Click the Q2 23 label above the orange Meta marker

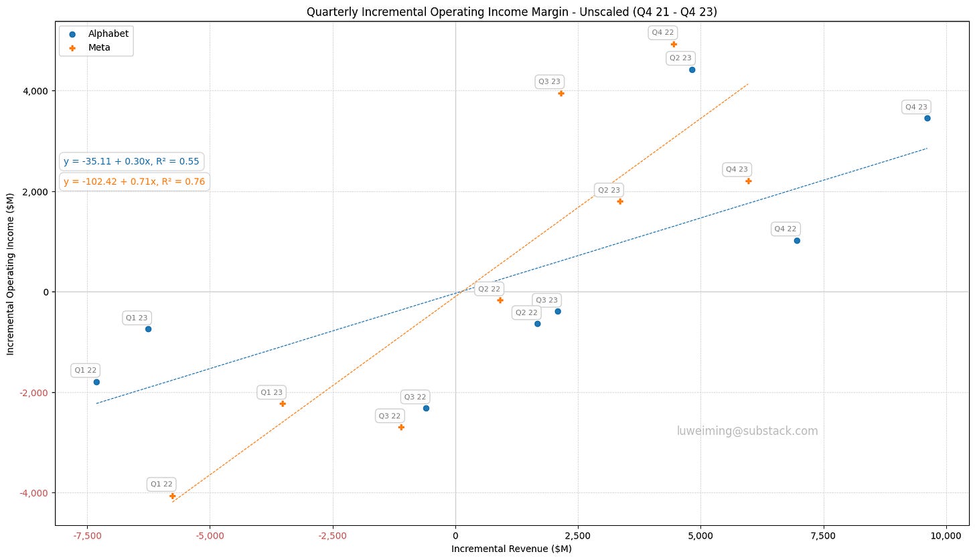[609, 191]
